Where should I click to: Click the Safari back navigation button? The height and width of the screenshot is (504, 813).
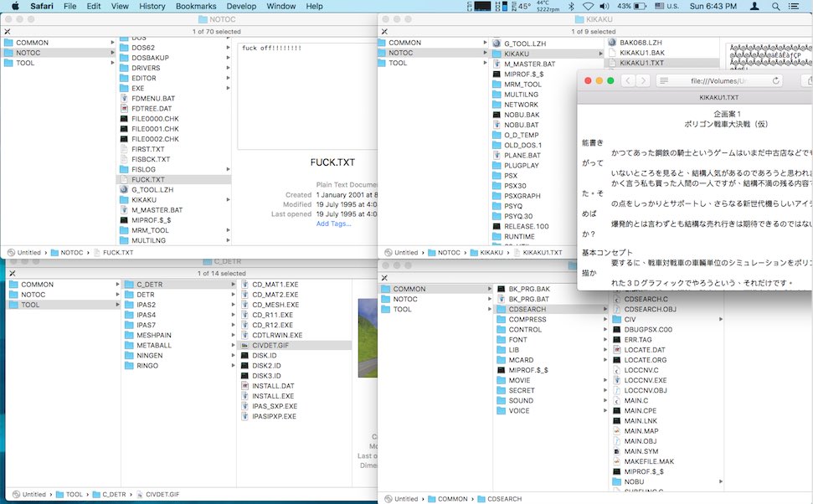(x=628, y=81)
